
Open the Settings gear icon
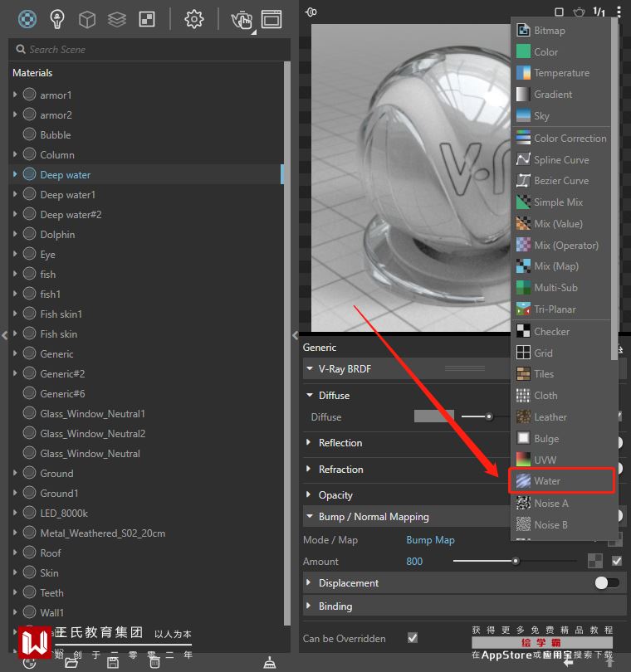pos(194,19)
